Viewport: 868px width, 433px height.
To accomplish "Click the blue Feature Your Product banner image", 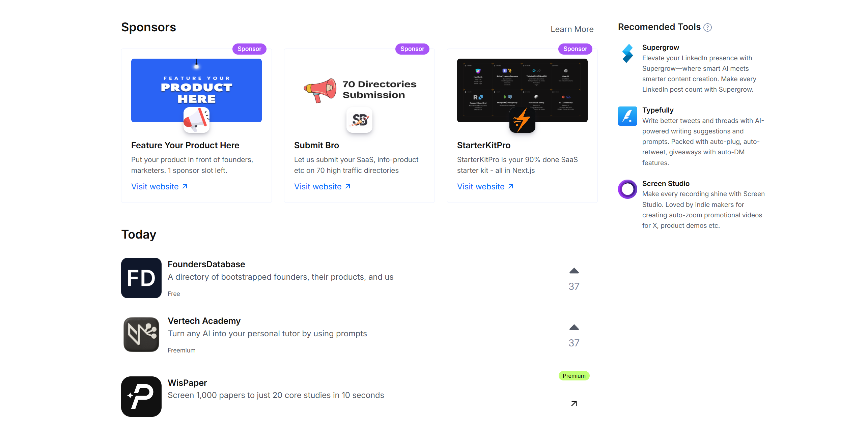I will (x=196, y=90).
